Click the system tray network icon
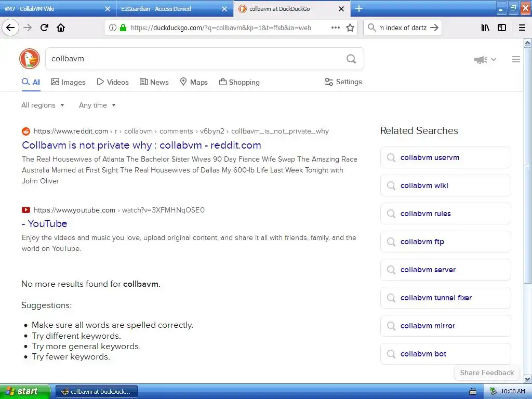 [494, 392]
